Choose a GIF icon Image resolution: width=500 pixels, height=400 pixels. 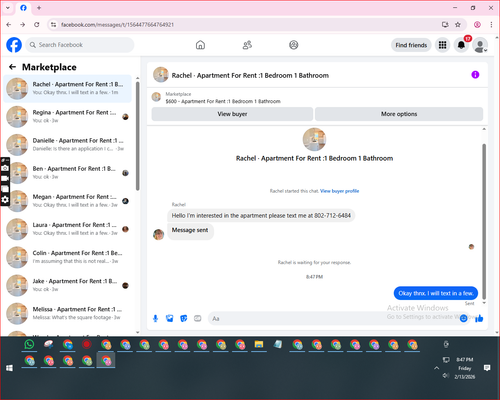click(x=198, y=318)
